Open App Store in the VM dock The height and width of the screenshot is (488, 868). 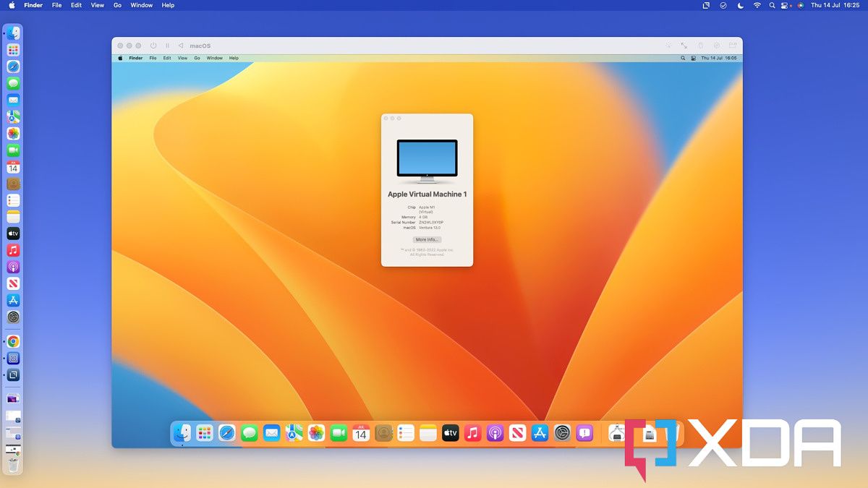click(x=540, y=433)
